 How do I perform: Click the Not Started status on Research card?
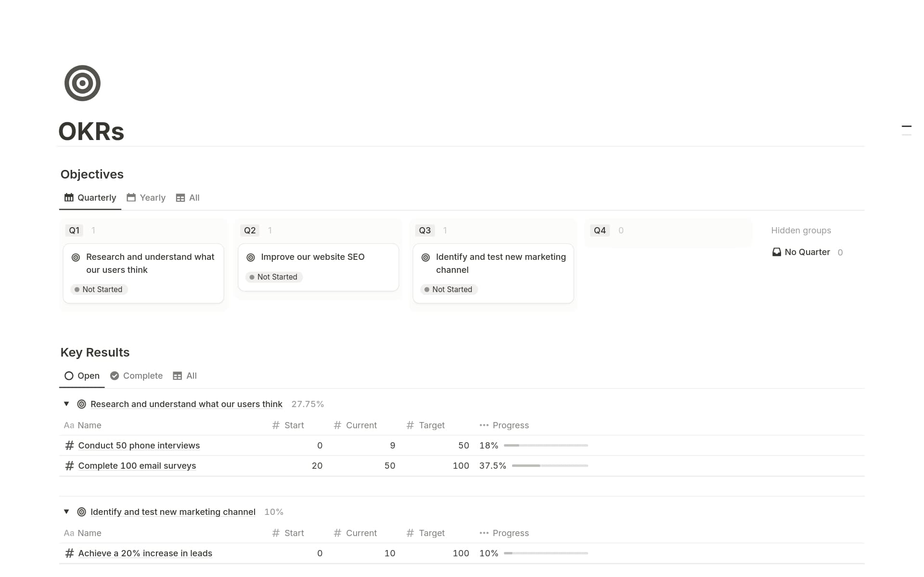point(99,290)
